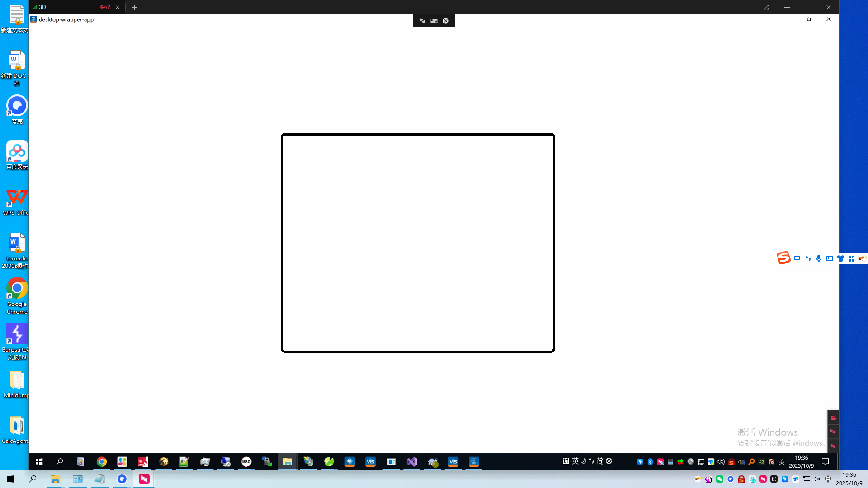The width and height of the screenshot is (868, 488).
Task: Click the new tab plus button
Action: click(134, 7)
